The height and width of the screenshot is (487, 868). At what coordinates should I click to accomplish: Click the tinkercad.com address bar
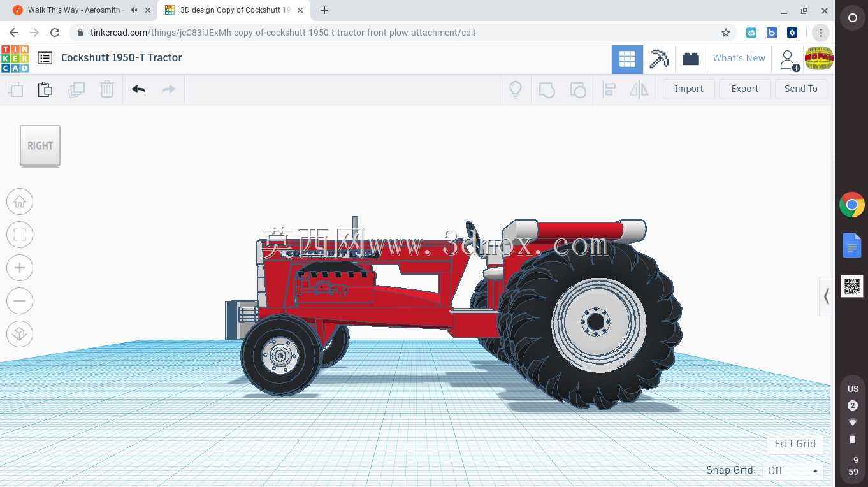(401, 33)
